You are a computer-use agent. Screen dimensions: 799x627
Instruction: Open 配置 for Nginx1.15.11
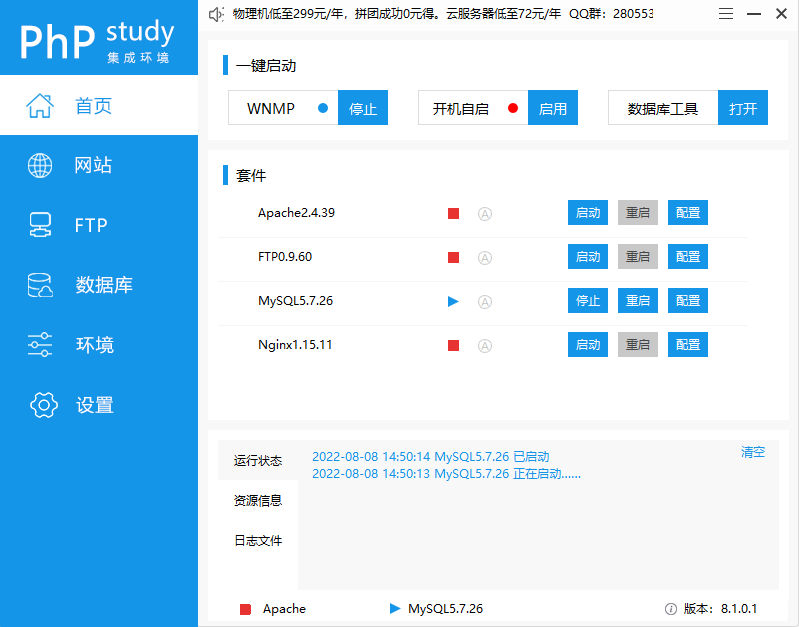tap(688, 345)
